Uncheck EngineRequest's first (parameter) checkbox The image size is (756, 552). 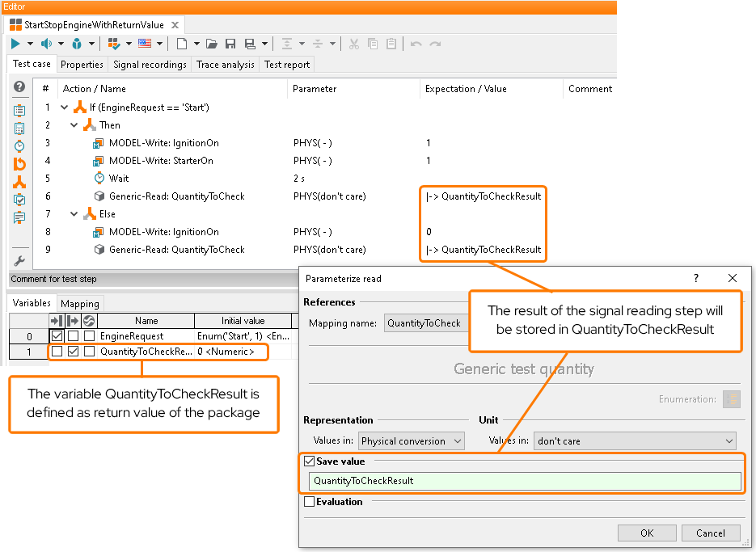point(57,335)
